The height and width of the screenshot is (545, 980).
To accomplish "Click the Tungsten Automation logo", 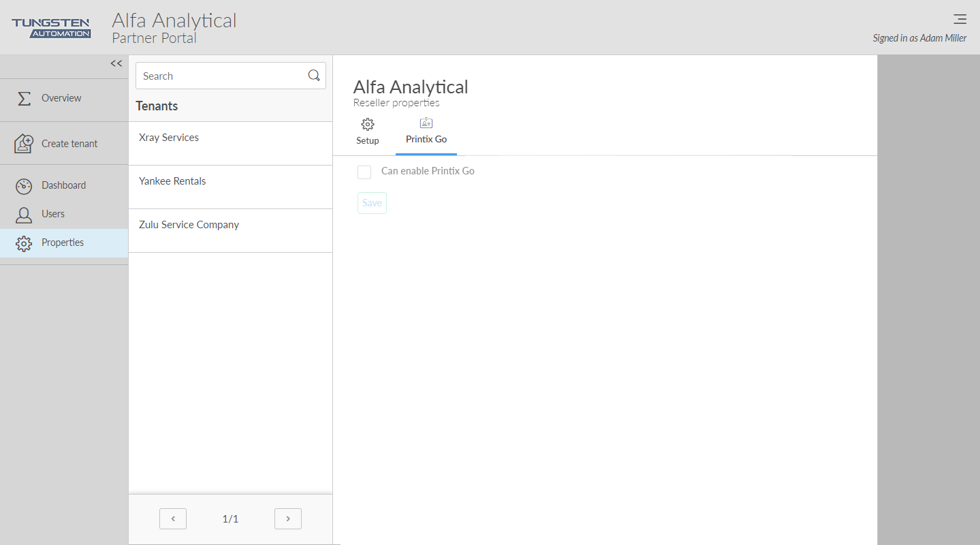I will click(x=52, y=28).
